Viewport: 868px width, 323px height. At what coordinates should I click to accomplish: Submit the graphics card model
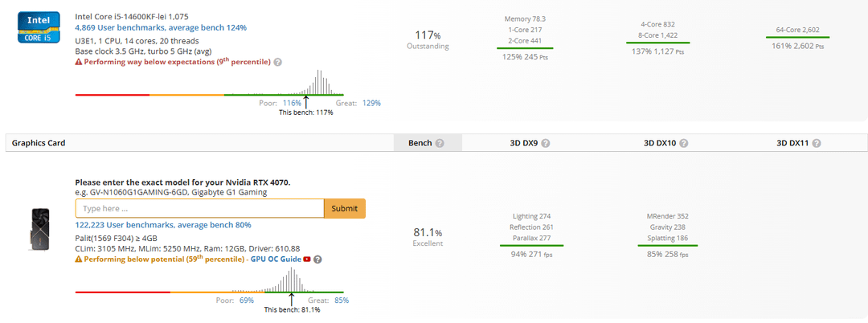344,209
